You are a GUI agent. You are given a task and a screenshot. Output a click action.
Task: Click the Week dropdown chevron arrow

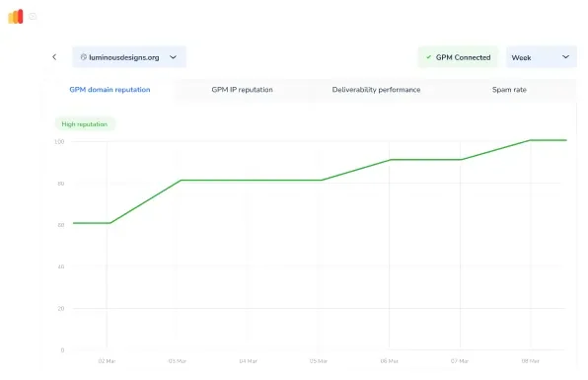565,57
